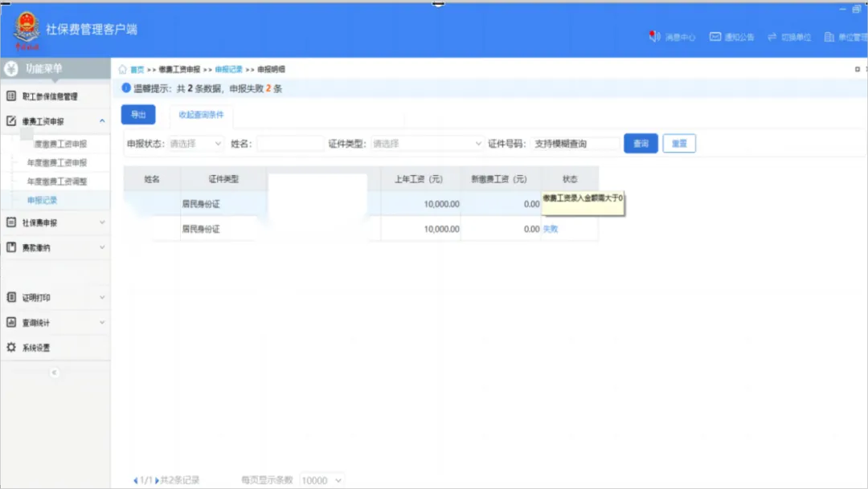This screenshot has width=868, height=489.
Task: Click the 社保费申报 sidebar icon
Action: click(x=11, y=222)
